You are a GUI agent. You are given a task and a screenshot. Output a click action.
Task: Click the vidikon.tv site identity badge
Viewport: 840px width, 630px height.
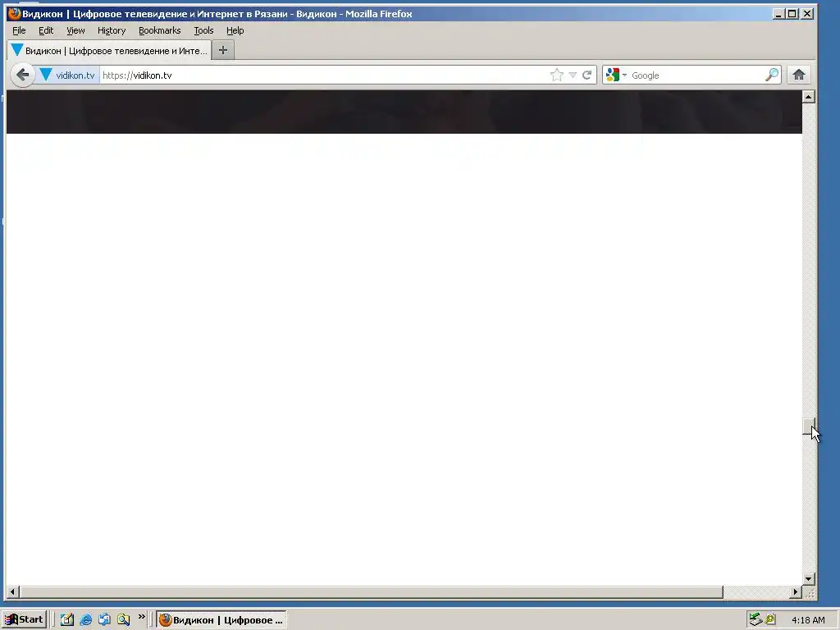67,75
